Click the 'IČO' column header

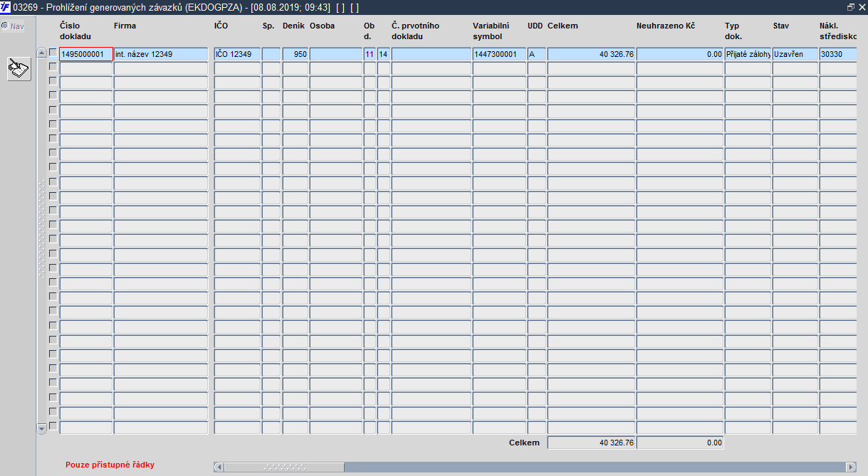click(221, 26)
